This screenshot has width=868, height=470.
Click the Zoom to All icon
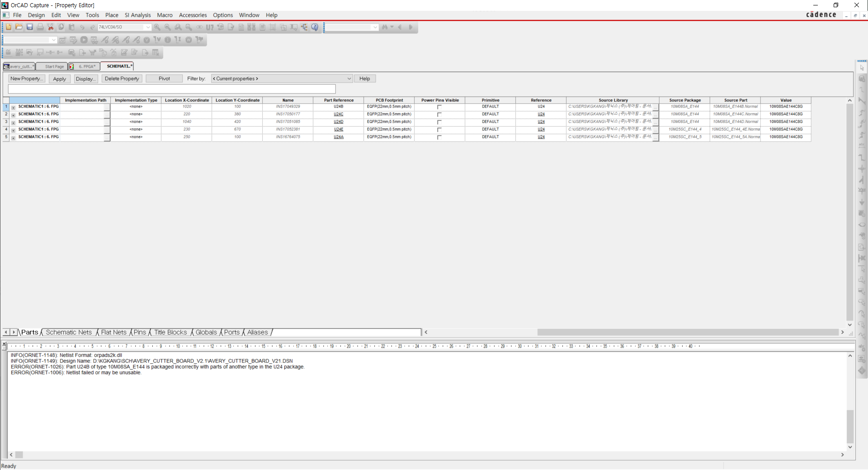(189, 27)
